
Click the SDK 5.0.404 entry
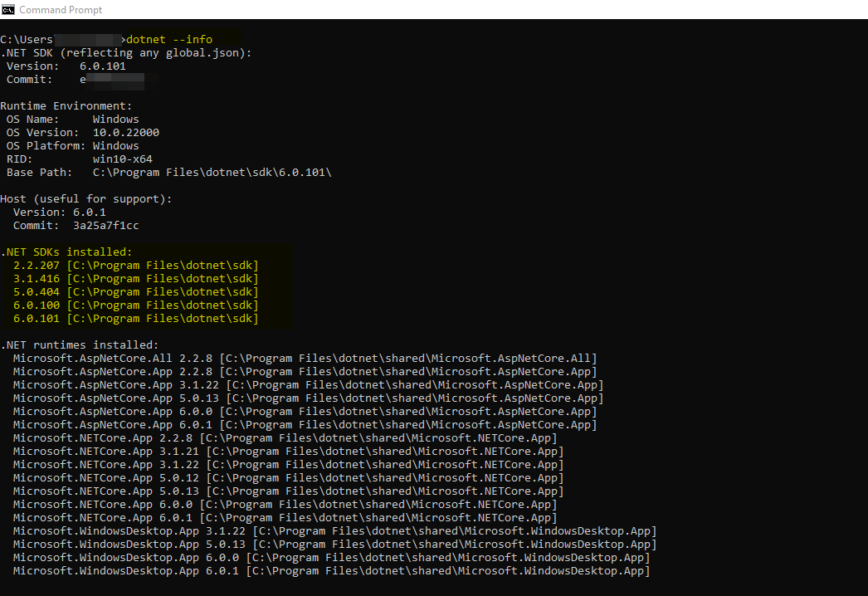tap(135, 292)
